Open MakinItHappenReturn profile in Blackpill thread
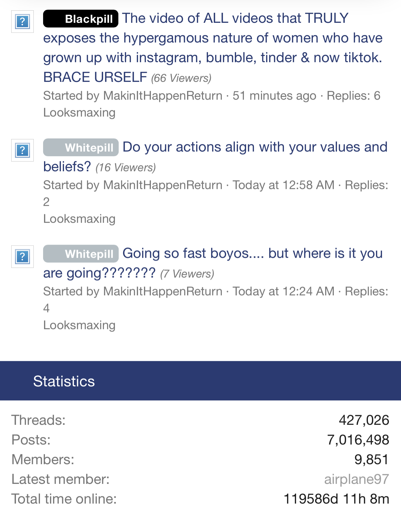Image resolution: width=401 pixels, height=532 pixels. [x=163, y=96]
